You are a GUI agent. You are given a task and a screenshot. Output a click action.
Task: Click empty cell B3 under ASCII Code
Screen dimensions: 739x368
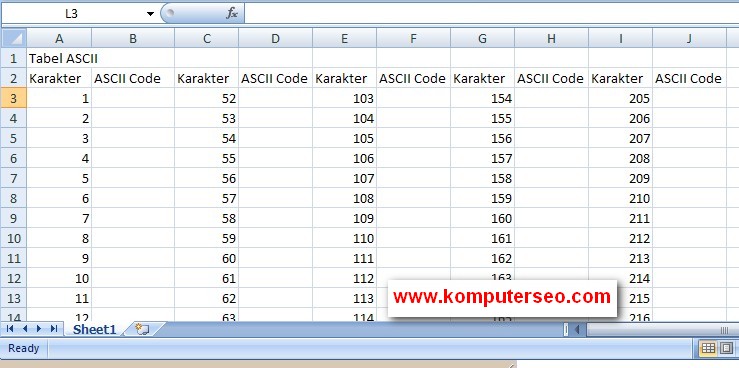click(x=133, y=98)
